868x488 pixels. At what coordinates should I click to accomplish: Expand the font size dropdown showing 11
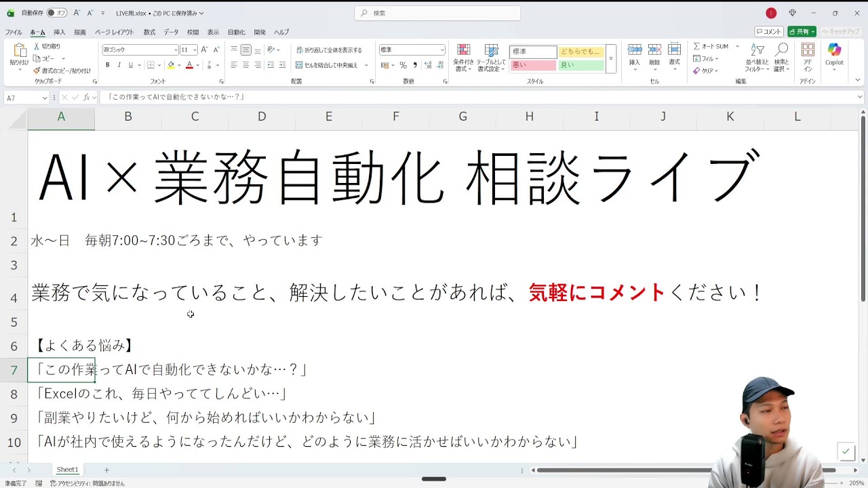click(195, 50)
